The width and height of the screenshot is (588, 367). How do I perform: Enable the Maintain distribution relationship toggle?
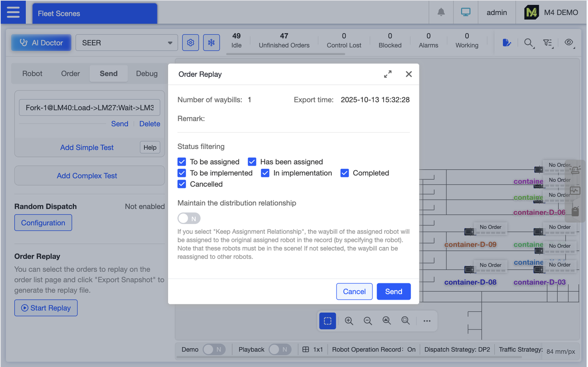click(x=189, y=218)
